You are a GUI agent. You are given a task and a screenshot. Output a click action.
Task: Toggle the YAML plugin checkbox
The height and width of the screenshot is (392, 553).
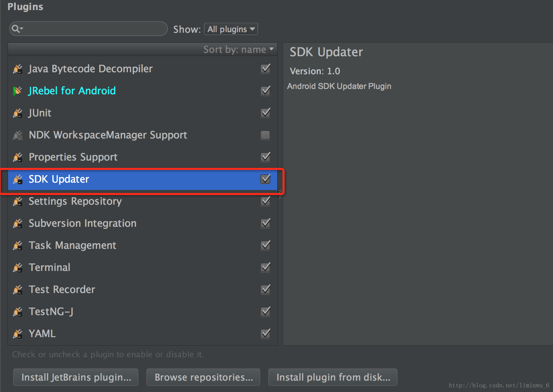pos(265,333)
